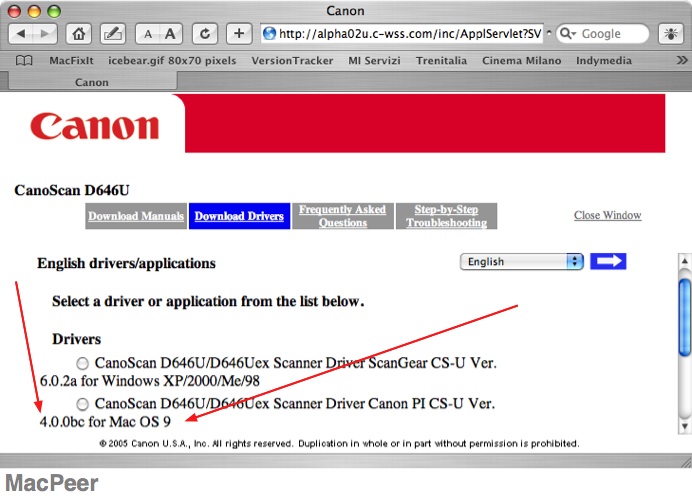
Task: Click the blue scrollbar thumb
Action: coord(685,317)
